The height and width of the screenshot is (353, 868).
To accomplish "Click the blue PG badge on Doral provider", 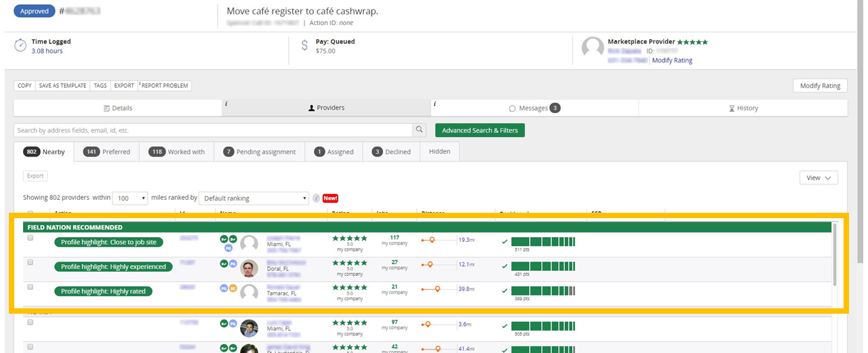I will [233, 264].
